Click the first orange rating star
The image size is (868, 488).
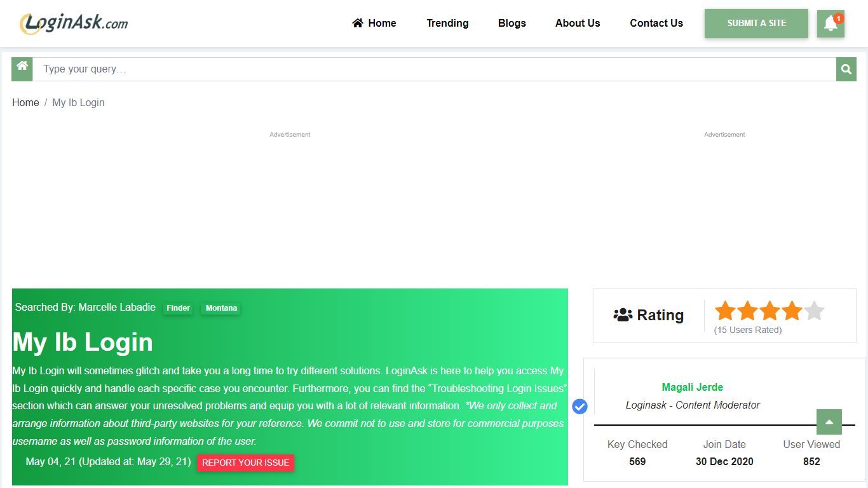725,311
